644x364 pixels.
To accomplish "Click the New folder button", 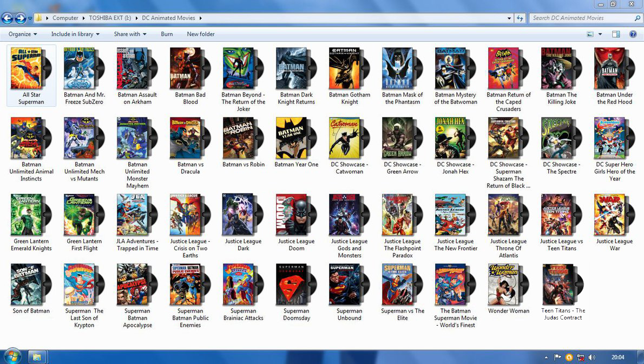I will pos(201,34).
